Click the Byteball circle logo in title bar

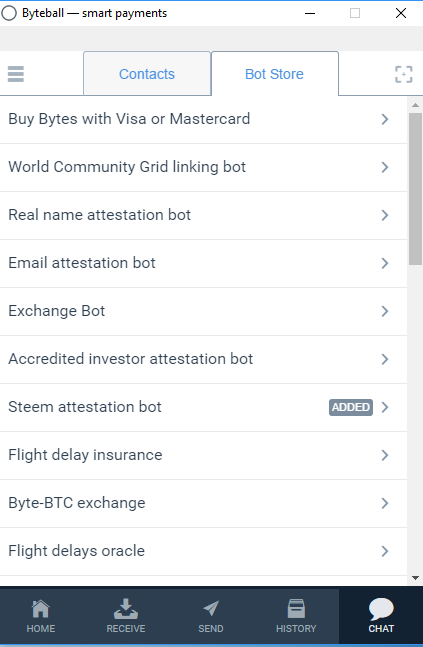coord(9,13)
